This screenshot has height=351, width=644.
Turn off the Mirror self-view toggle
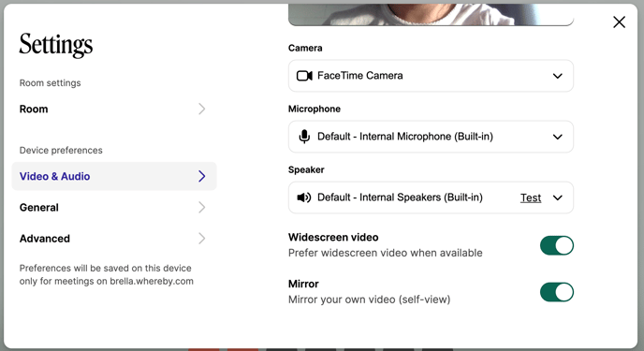click(x=557, y=292)
